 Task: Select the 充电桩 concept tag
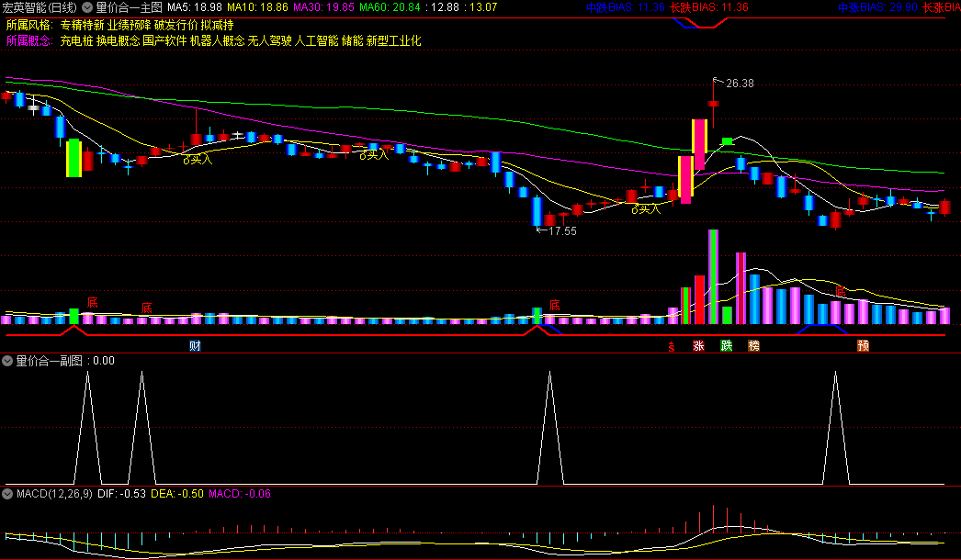pyautogui.click(x=76, y=41)
